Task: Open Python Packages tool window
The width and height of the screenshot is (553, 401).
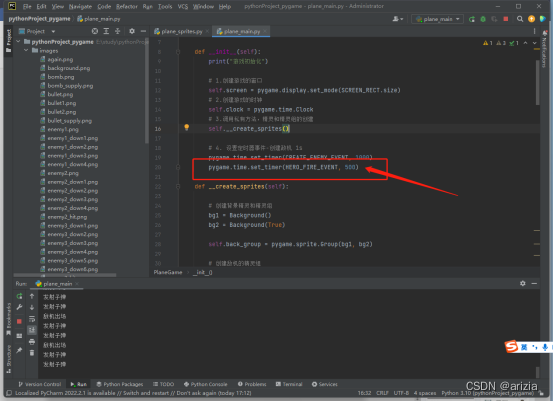Action: 120,384
